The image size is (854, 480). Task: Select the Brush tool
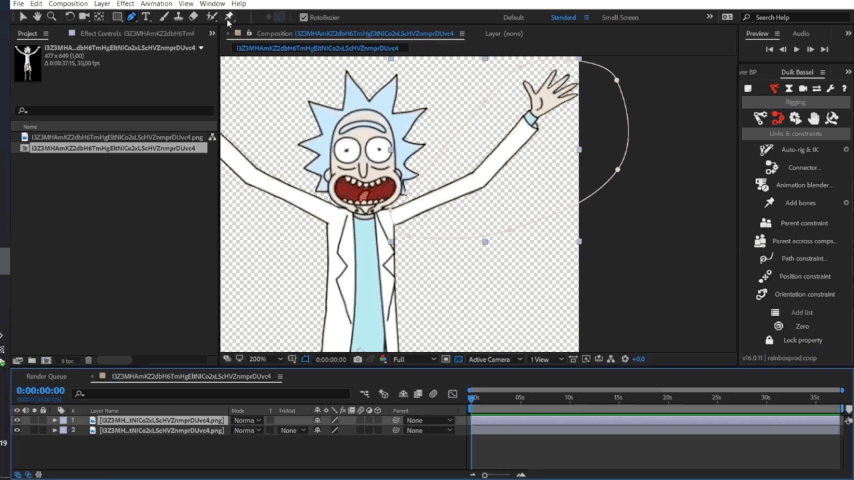(x=164, y=17)
